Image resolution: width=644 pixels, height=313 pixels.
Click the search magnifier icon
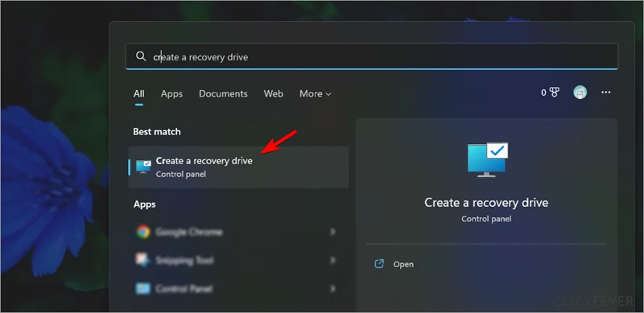[x=141, y=56]
